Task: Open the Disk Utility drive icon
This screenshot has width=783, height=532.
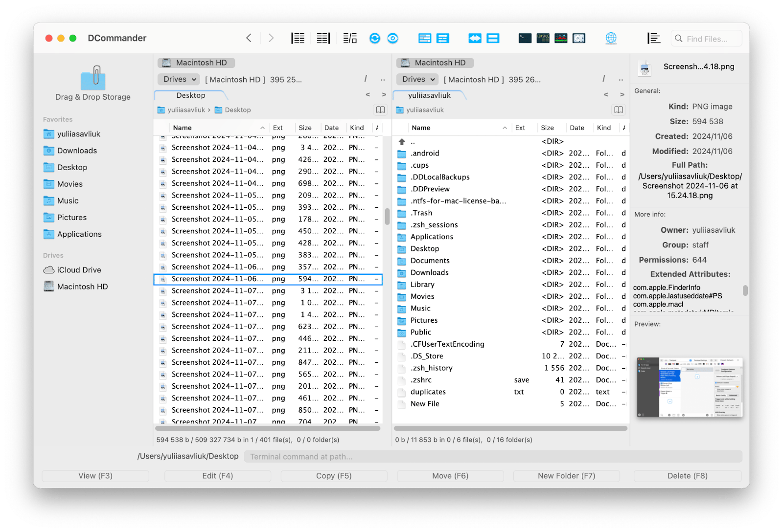Action: 579,39
